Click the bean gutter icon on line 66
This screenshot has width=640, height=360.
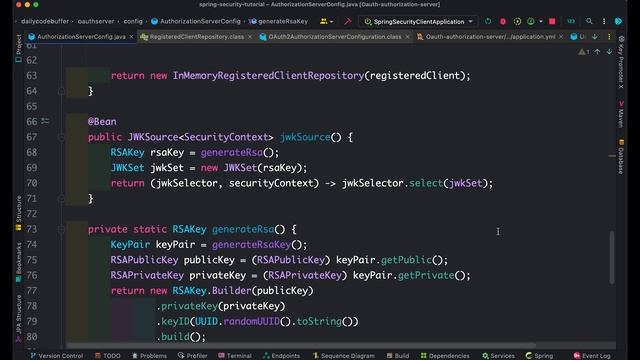point(45,121)
